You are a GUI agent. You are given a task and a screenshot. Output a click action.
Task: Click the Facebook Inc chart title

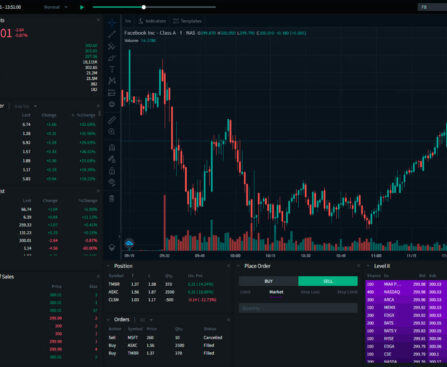click(150, 33)
